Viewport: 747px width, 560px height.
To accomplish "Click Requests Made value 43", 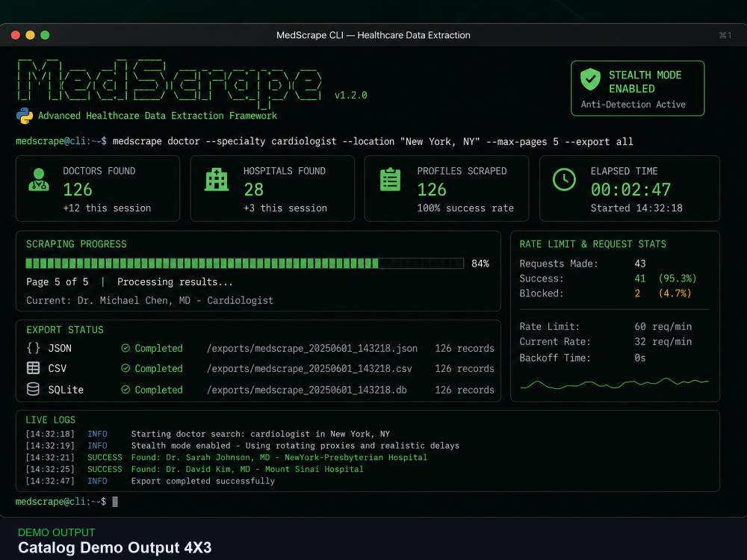I will (x=640, y=264).
